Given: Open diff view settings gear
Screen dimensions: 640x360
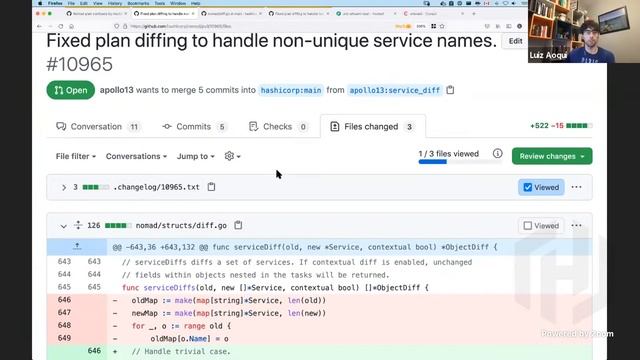Looking at the screenshot, I should (232, 156).
